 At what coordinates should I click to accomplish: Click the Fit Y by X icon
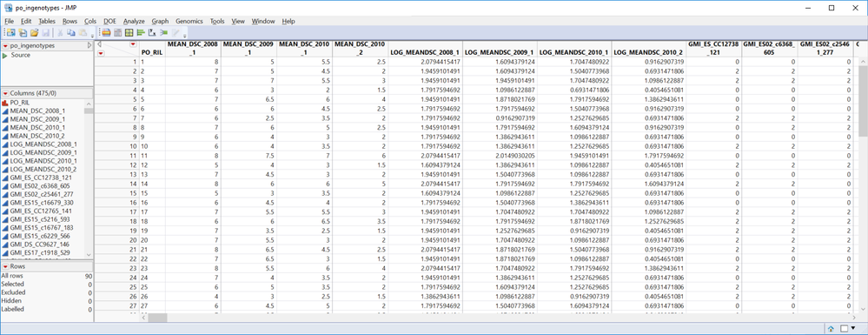pyautogui.click(x=152, y=33)
